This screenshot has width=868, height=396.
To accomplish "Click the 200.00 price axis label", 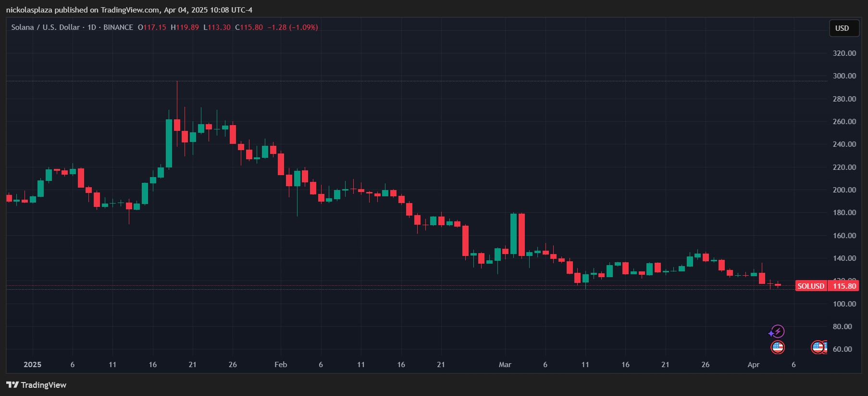I will (x=844, y=190).
